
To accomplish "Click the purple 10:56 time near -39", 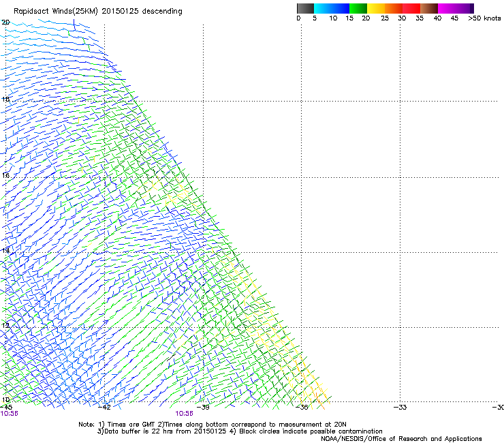I will coord(184,414).
